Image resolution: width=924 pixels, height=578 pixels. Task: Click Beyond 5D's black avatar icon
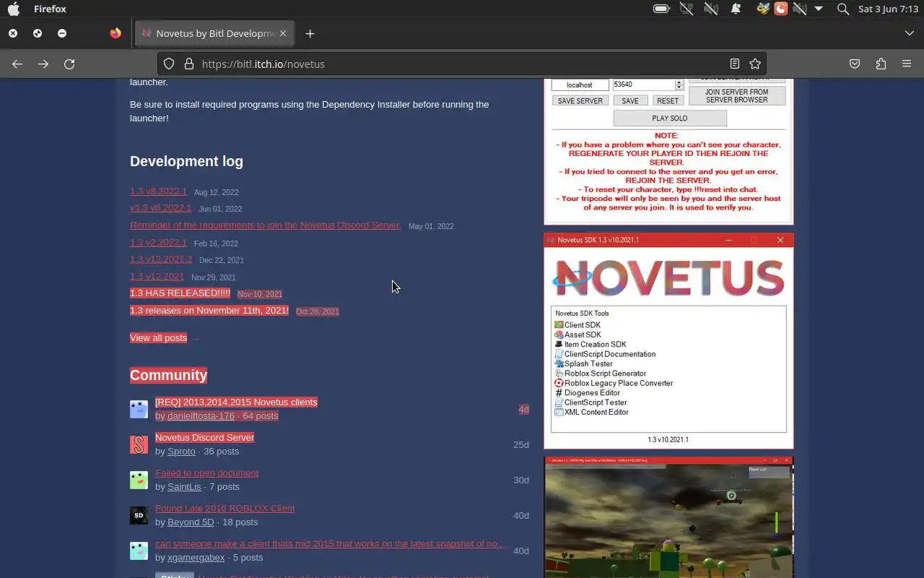(x=139, y=515)
